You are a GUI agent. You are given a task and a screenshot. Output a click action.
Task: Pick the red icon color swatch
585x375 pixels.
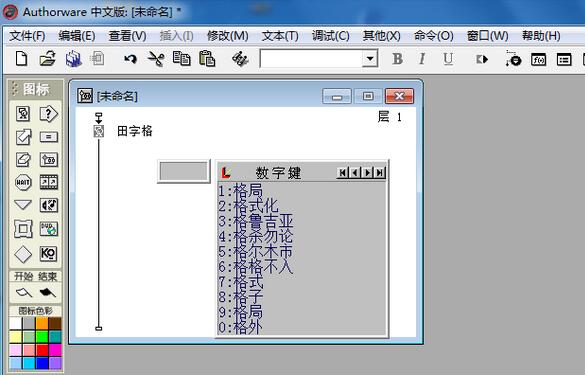click(x=42, y=350)
